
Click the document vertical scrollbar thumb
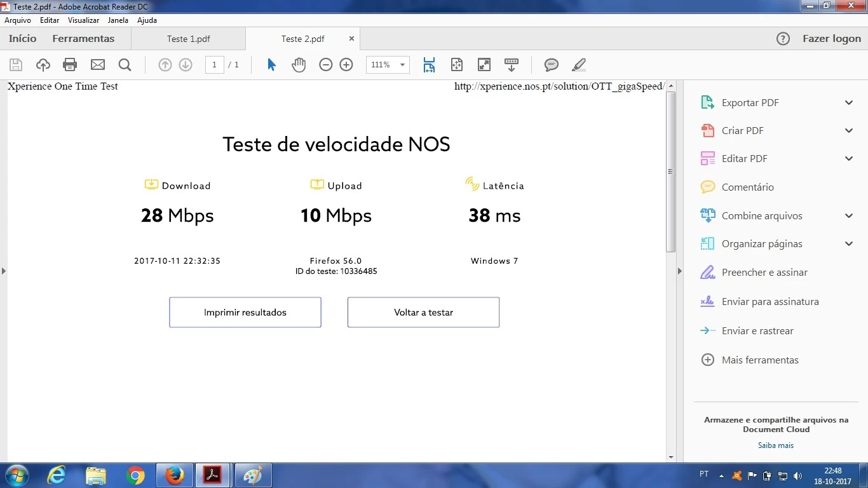670,172
